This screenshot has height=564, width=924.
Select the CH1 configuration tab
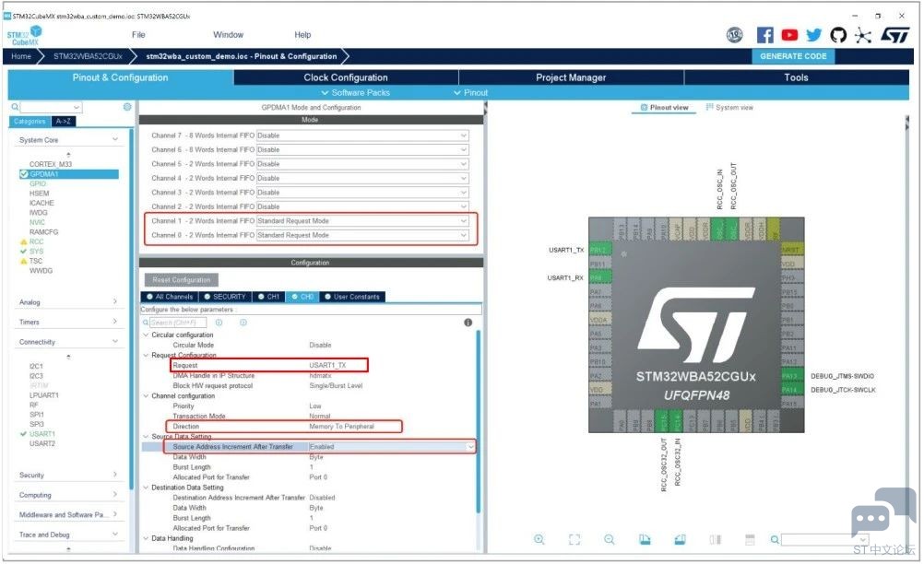click(x=268, y=297)
